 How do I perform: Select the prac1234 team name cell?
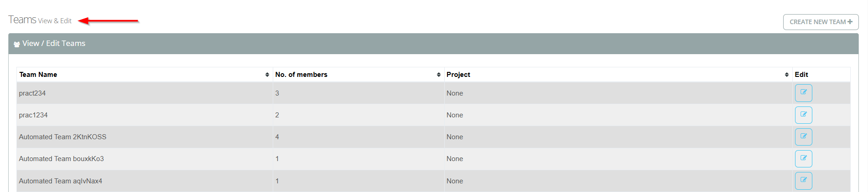click(33, 115)
